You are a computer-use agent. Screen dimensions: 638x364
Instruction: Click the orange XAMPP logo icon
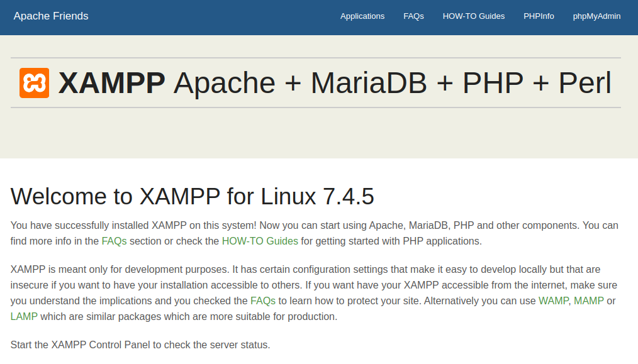pyautogui.click(x=34, y=83)
